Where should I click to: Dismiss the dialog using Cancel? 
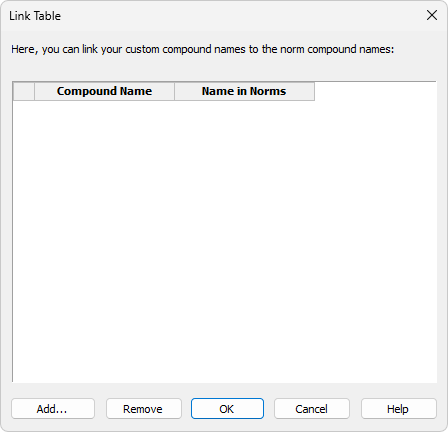point(312,409)
